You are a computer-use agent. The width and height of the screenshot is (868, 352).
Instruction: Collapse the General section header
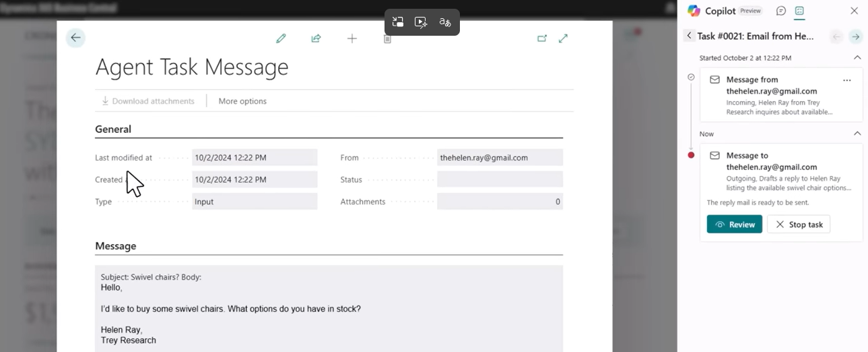[x=113, y=129]
